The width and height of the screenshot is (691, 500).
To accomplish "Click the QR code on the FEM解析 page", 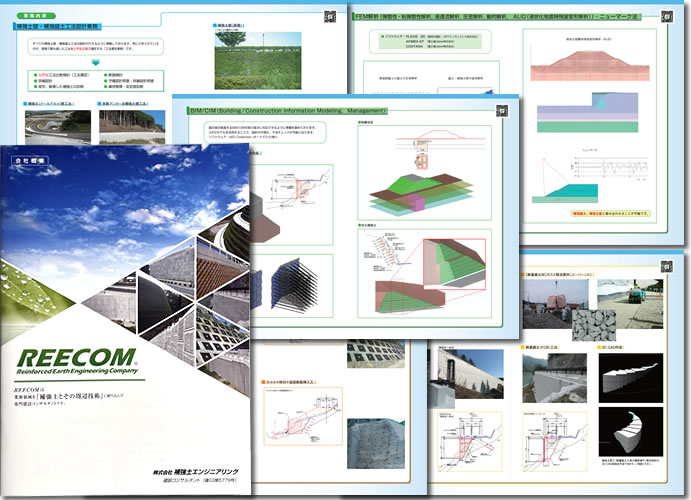I will coord(667,17).
